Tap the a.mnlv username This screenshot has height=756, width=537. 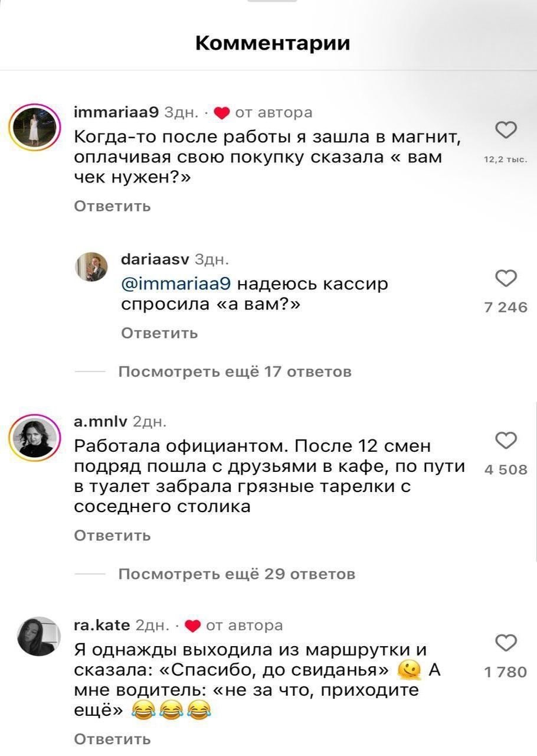[101, 422]
